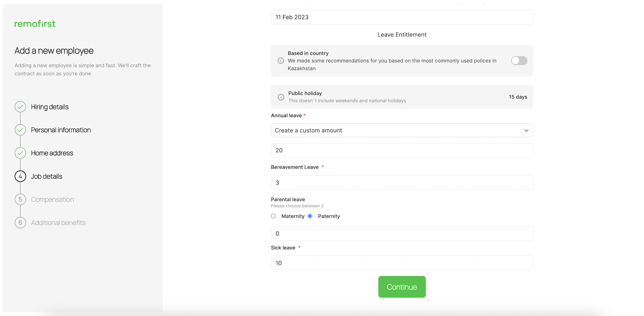Click the Paternity label text
Viewport: 644px width, 316px height.
(x=329, y=216)
